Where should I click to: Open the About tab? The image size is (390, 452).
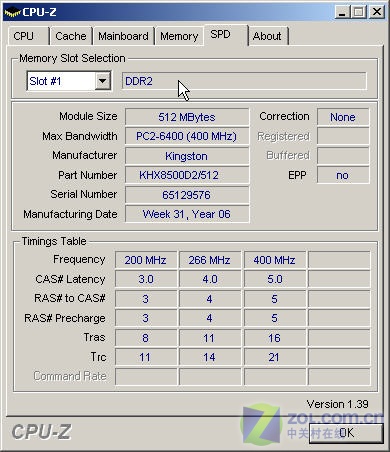(x=268, y=36)
